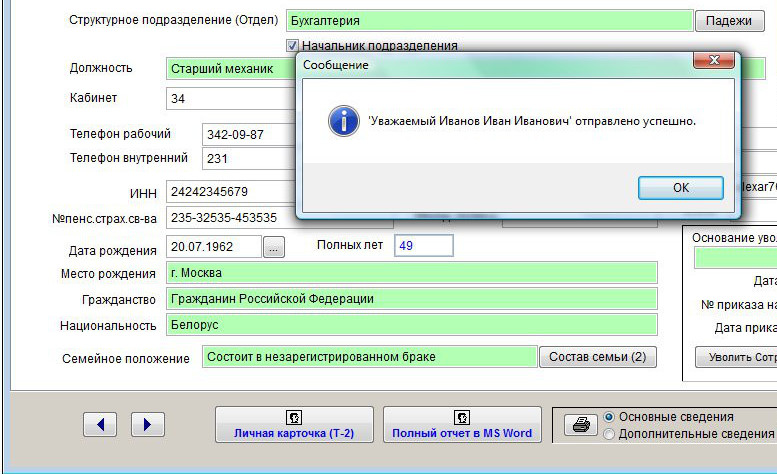Click Телефон внутренний field 231

point(249,158)
